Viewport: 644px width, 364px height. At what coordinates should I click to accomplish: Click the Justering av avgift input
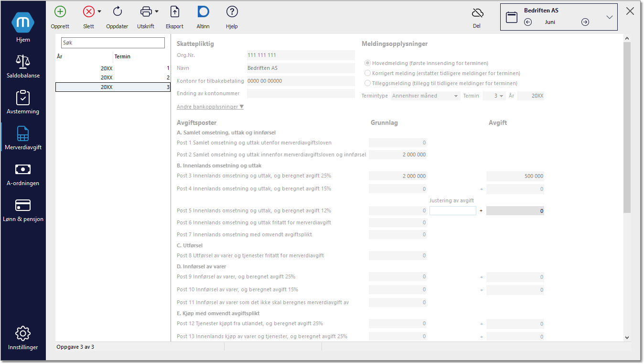pos(453,210)
